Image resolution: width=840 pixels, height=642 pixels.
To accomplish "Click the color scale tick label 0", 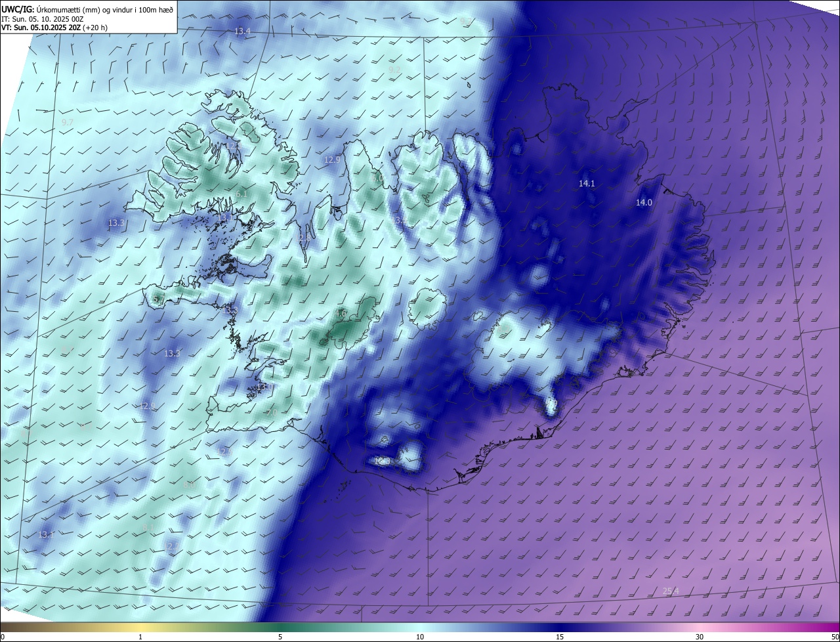I will pyautogui.click(x=3, y=637).
